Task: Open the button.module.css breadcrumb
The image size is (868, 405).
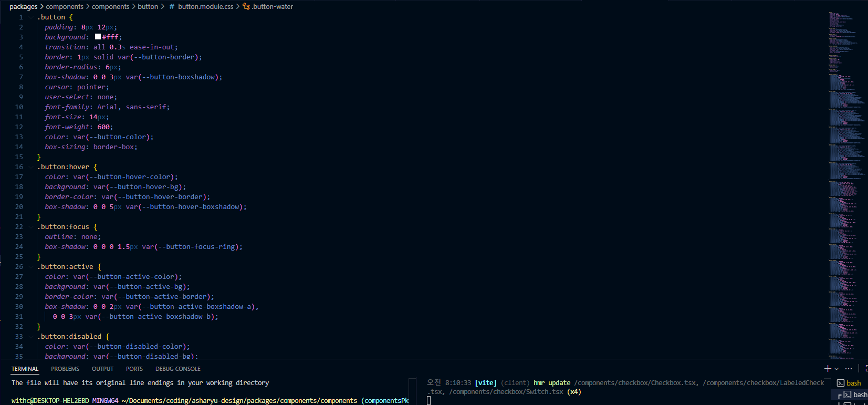Action: (205, 6)
